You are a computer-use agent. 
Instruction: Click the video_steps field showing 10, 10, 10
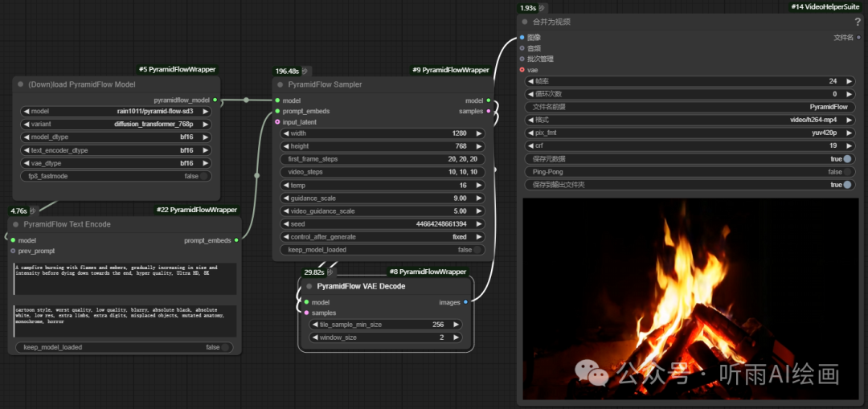[x=383, y=172]
